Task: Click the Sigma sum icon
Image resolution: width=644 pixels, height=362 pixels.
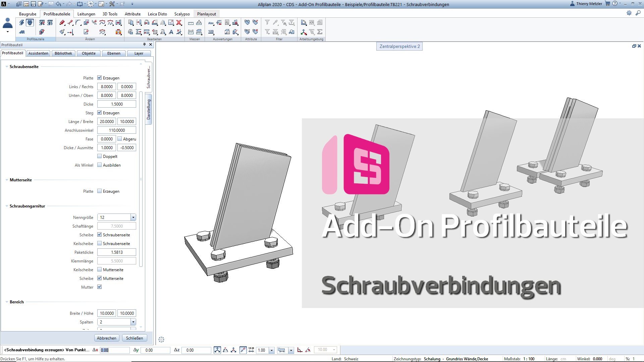Action: pos(320,32)
